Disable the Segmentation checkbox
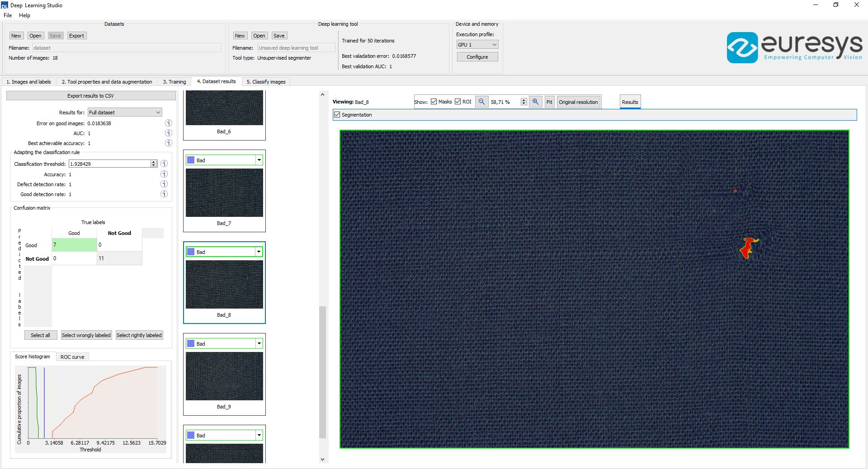Screen dimensions: 868x469 coord(337,115)
